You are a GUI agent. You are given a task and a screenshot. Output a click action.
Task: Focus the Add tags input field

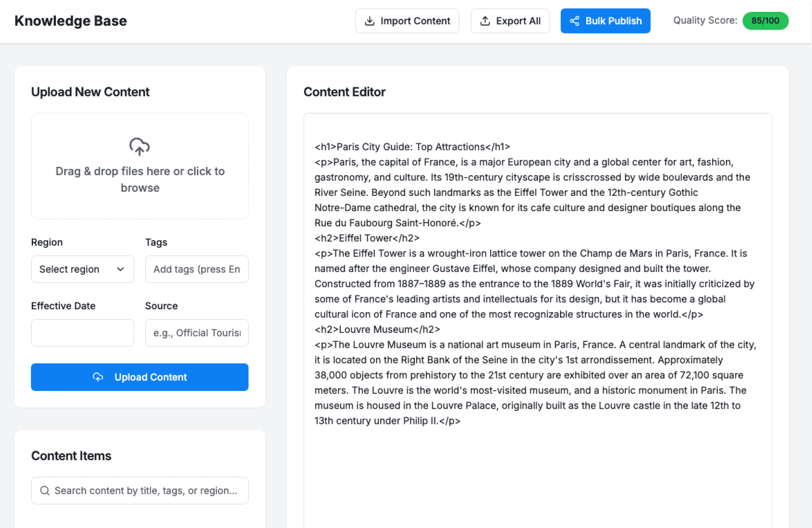[x=197, y=269]
